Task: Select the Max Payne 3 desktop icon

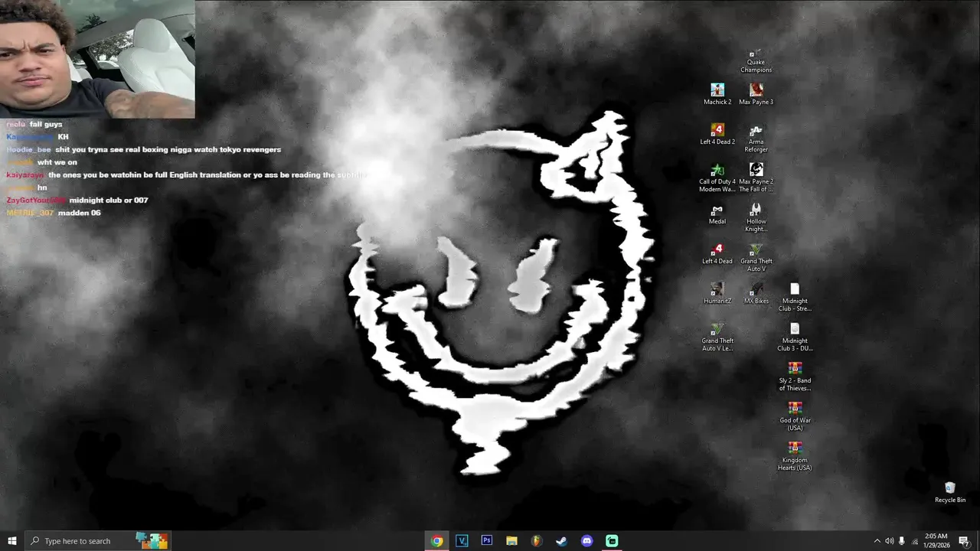Action: [x=756, y=94]
